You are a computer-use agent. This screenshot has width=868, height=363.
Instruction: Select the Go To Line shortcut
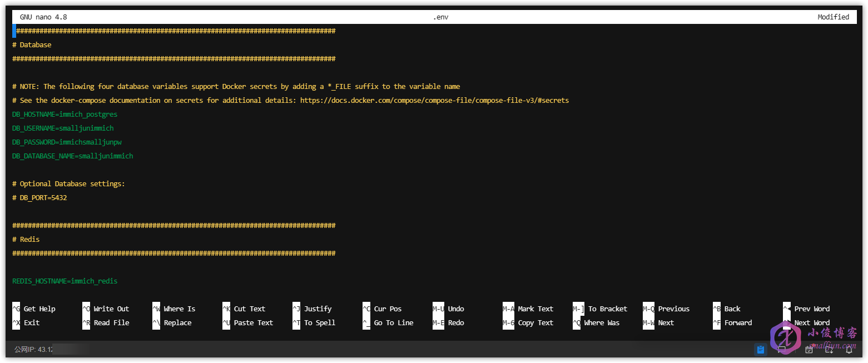click(388, 323)
